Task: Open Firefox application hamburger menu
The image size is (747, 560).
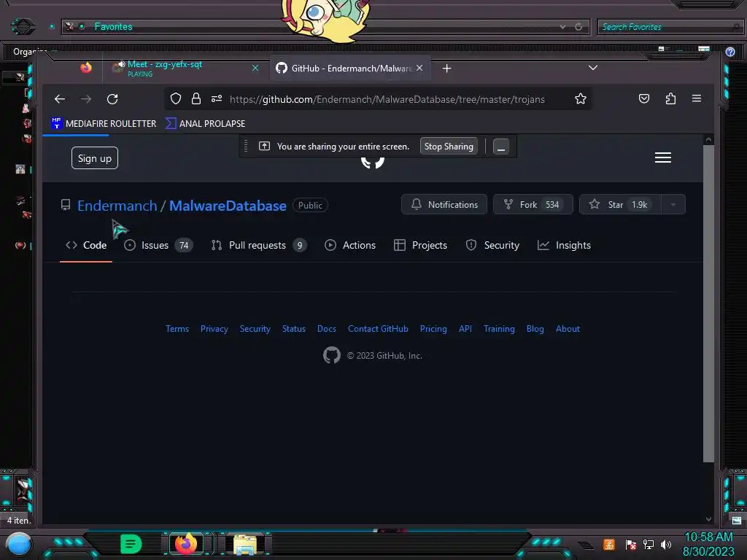Action: 697,98
